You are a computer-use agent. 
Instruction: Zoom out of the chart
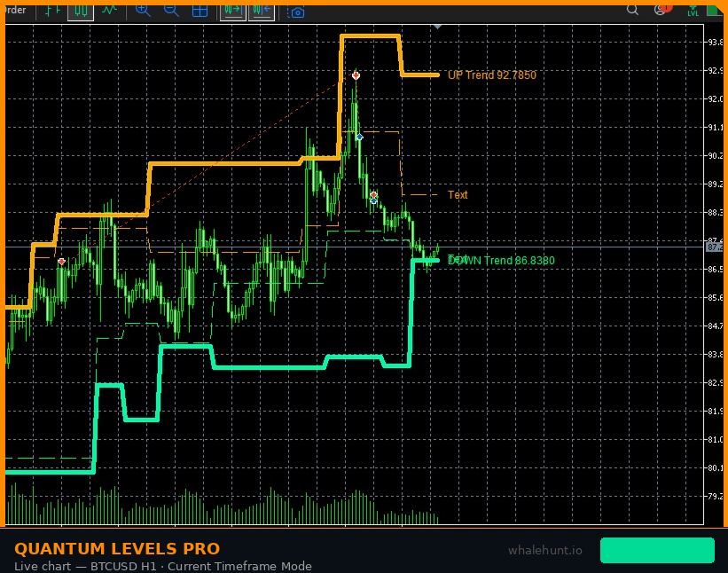point(170,11)
